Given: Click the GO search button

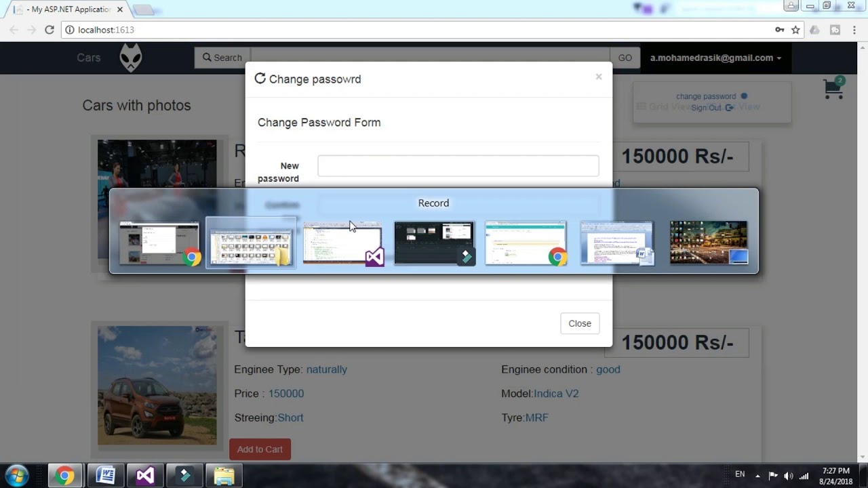Looking at the screenshot, I should (625, 58).
